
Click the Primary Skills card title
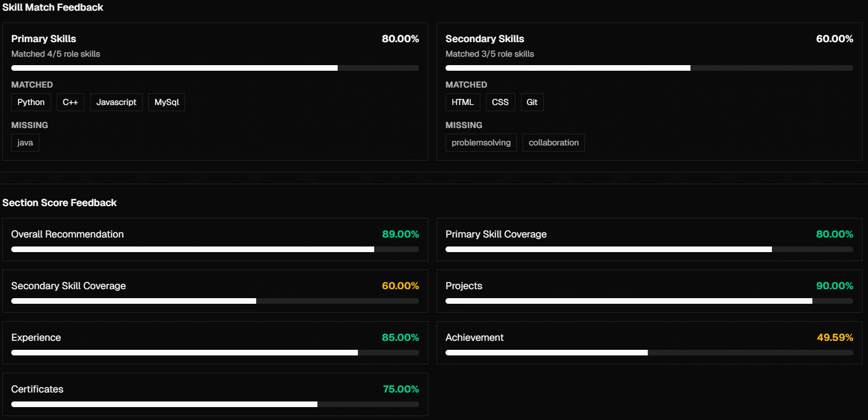(x=44, y=39)
